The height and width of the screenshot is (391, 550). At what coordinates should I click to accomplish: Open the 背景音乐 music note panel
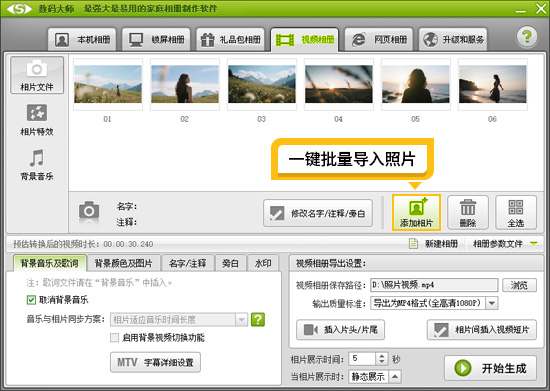tap(37, 164)
